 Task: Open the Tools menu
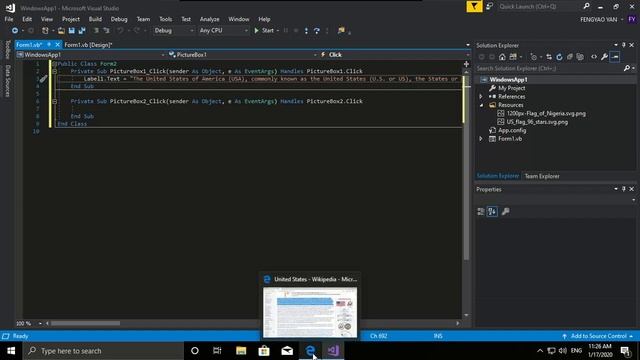(165, 19)
